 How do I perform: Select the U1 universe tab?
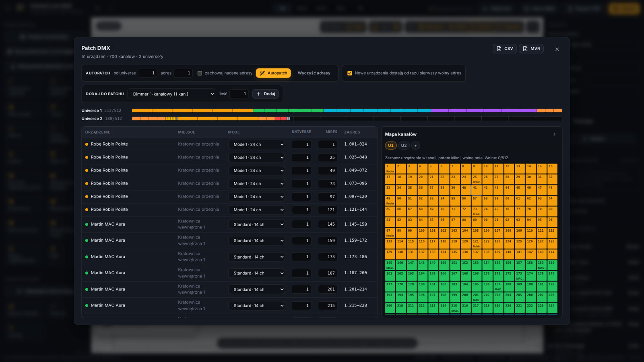pos(390,146)
